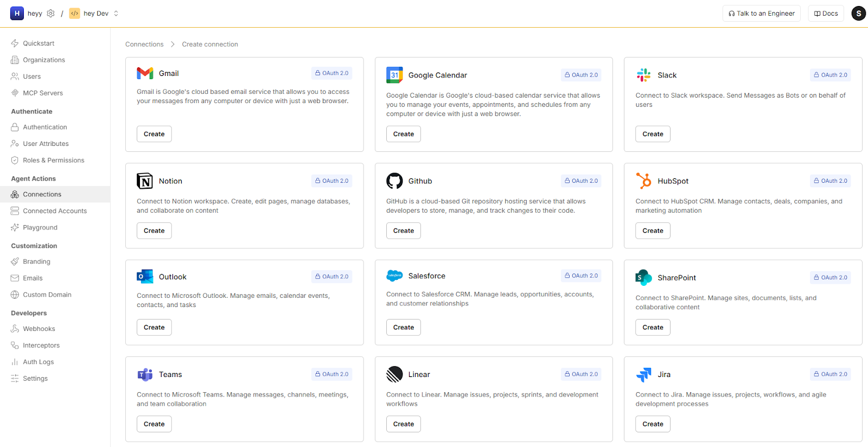Create a Slack connection
The width and height of the screenshot is (868, 447).
[653, 134]
